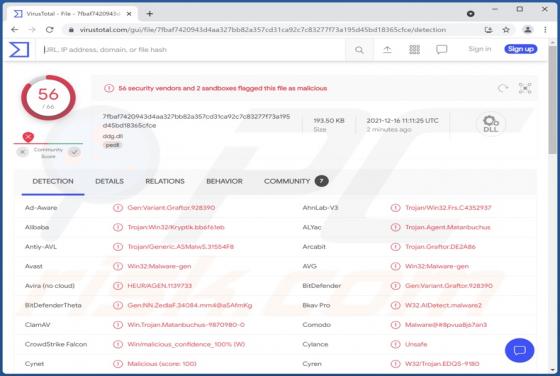Screen dimensions: 560x376
Task: Click Trojan.Graftor.DE2A86 Arcabit result
Action: click(x=440, y=247)
